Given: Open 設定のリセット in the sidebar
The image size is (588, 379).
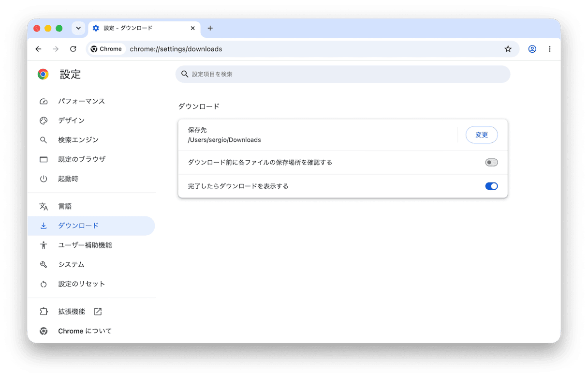Looking at the screenshot, I should 91,284.
